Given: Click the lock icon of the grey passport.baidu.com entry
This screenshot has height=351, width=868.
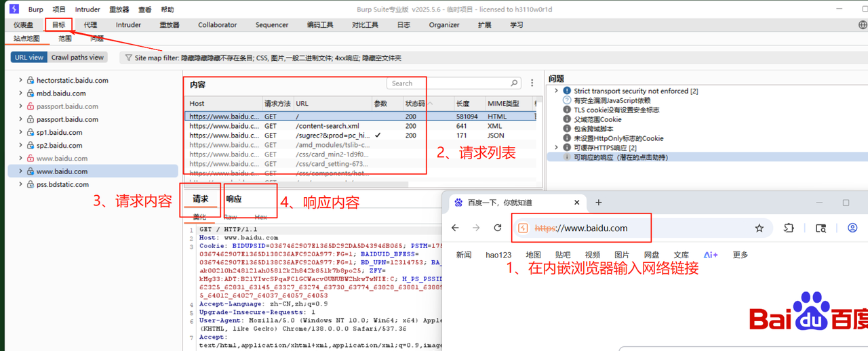Looking at the screenshot, I should tap(30, 106).
